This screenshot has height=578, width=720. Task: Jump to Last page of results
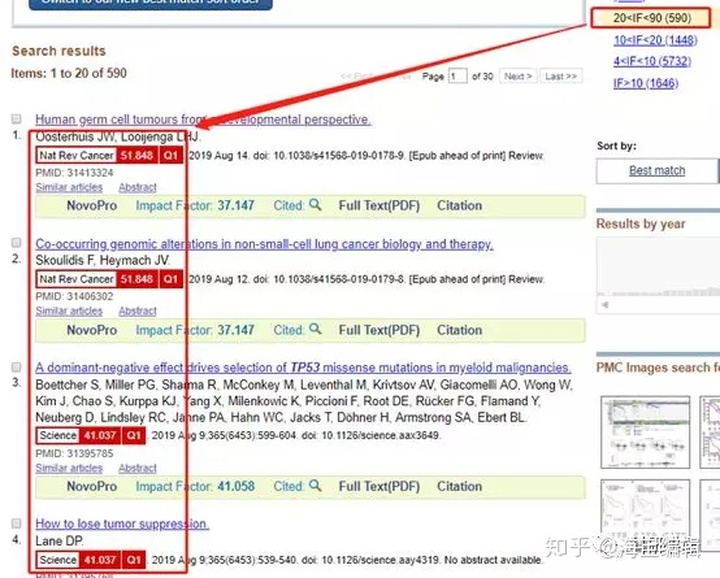click(x=561, y=76)
